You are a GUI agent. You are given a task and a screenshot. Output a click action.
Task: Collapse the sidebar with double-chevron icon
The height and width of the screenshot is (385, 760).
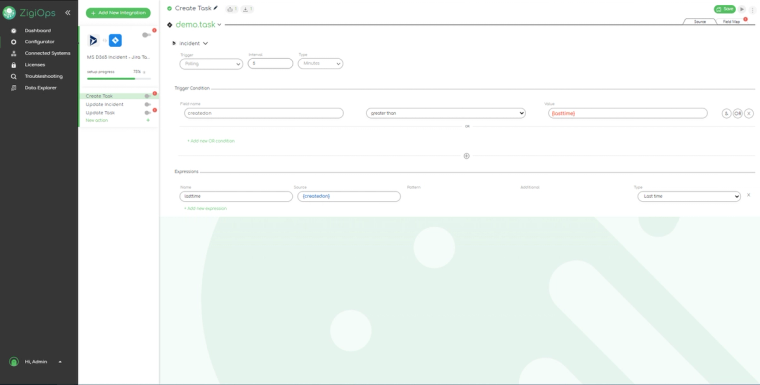click(x=68, y=13)
